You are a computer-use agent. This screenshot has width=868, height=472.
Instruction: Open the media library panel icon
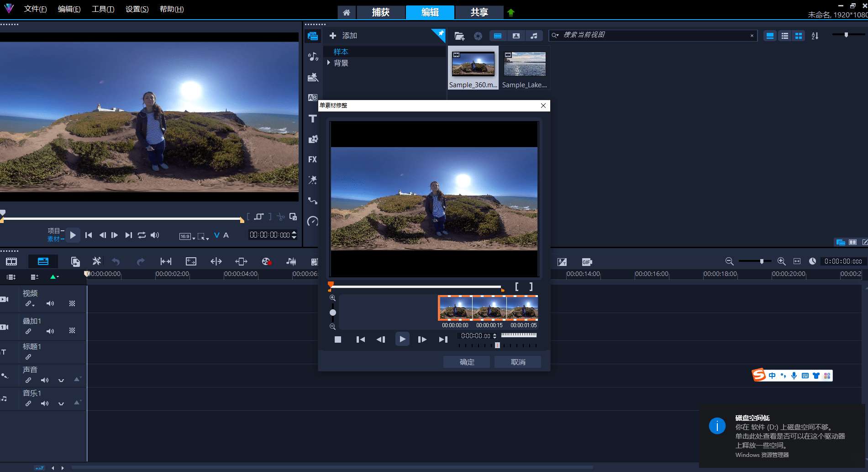pos(313,36)
